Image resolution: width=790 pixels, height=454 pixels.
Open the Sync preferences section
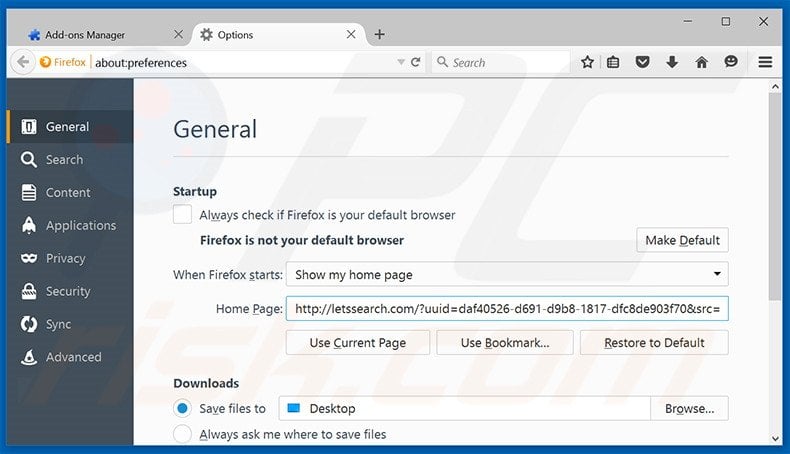70,324
